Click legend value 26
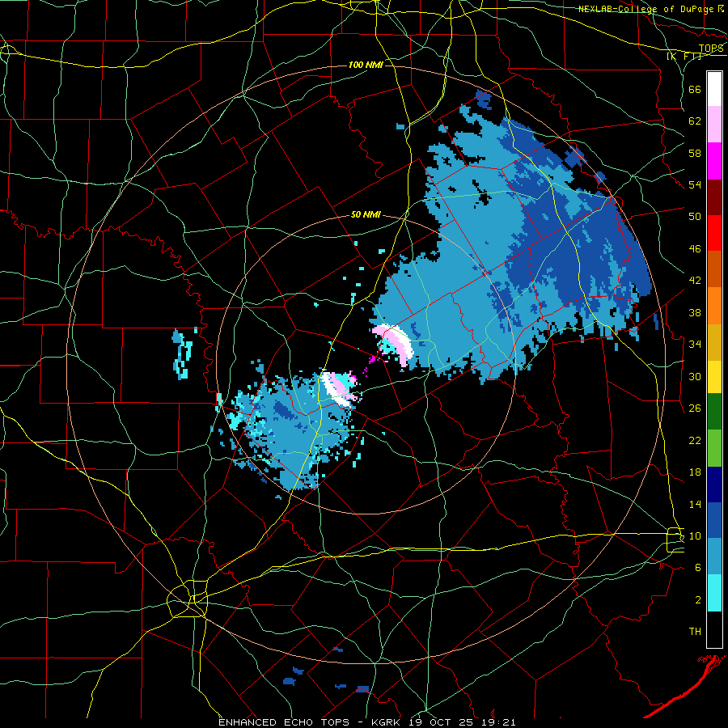The width and height of the screenshot is (728, 728). (695, 408)
